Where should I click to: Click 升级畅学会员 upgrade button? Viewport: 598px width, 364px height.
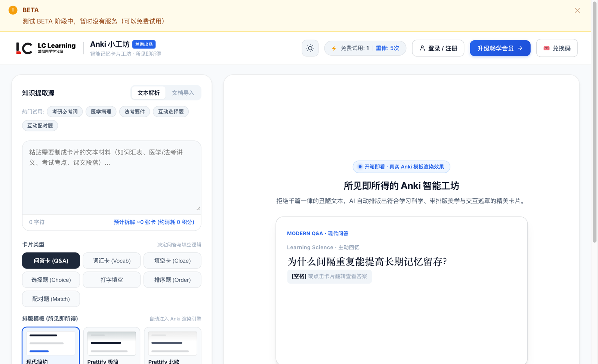[500, 48]
